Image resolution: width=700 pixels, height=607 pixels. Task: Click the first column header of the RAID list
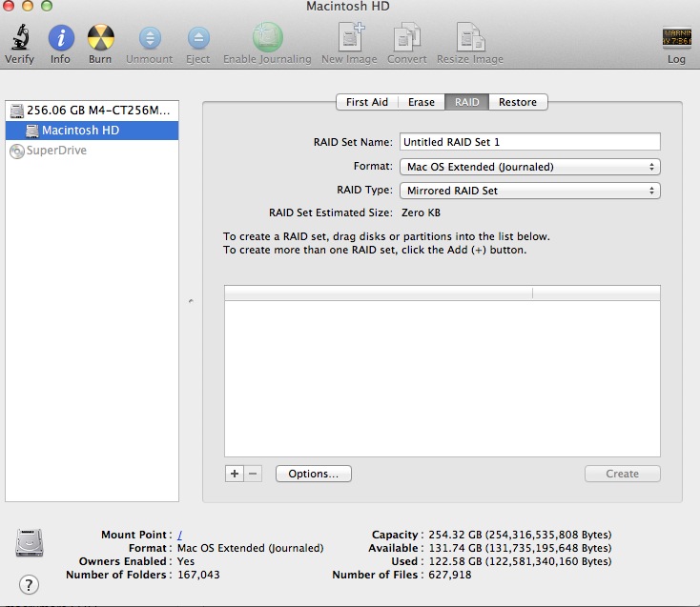[379, 293]
